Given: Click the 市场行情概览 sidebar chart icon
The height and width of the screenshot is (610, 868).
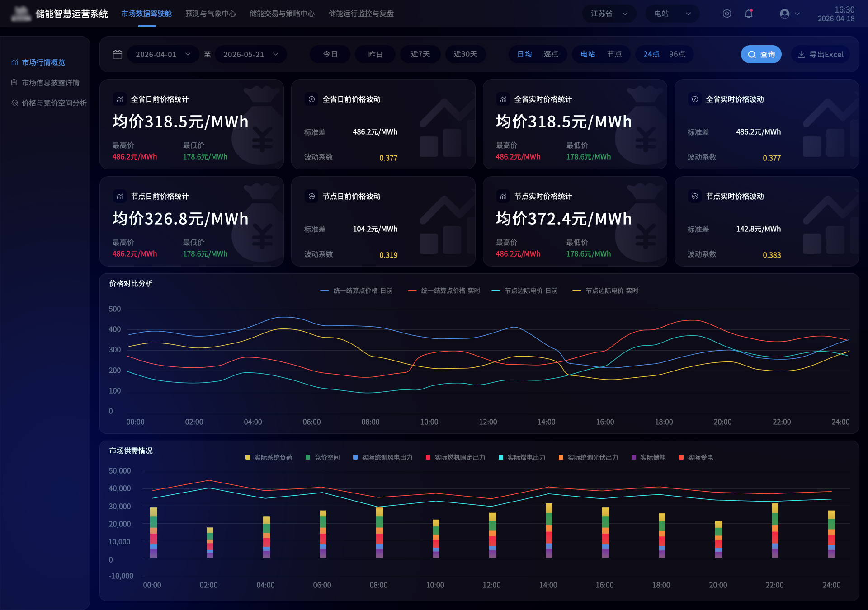Looking at the screenshot, I should pos(14,62).
